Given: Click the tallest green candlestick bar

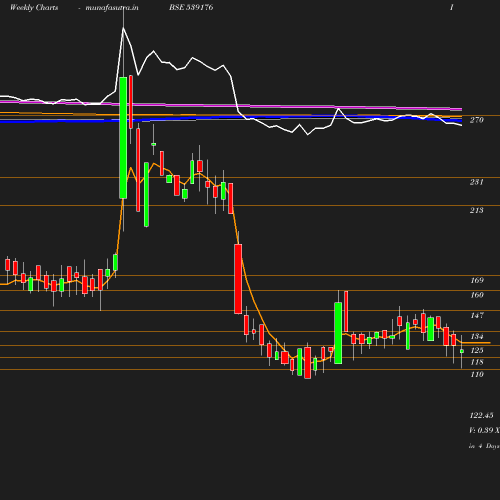Looking at the screenshot, I should pyautogui.click(x=123, y=138).
